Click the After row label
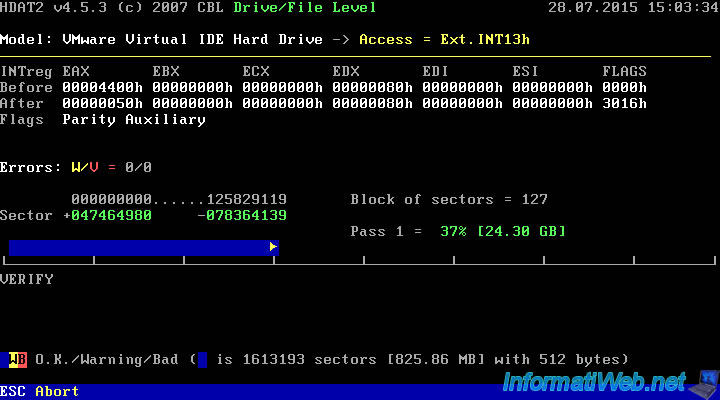Screen dimensions: 720x400 click(22, 103)
